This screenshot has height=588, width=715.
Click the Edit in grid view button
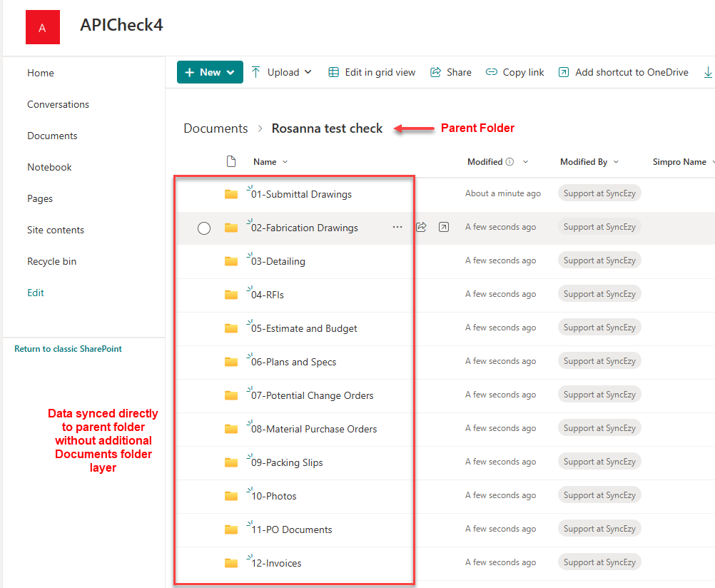pos(372,72)
